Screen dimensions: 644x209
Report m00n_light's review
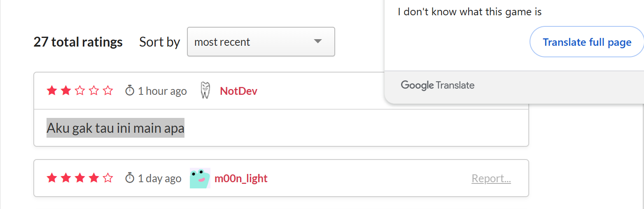click(x=491, y=178)
